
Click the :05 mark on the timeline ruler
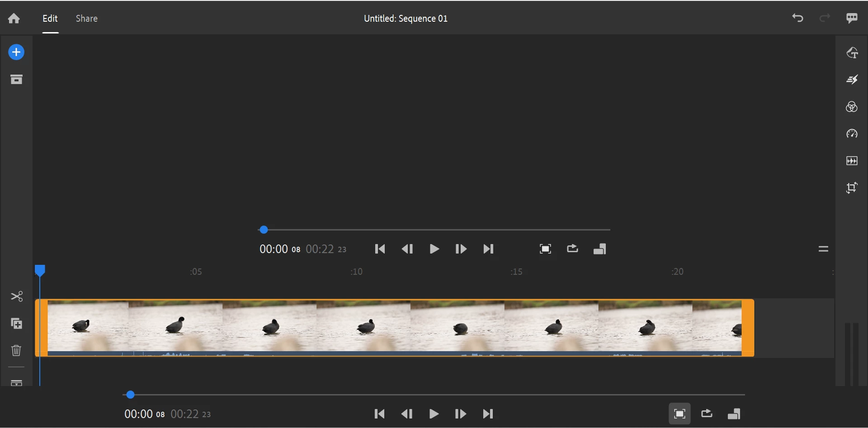coord(196,272)
